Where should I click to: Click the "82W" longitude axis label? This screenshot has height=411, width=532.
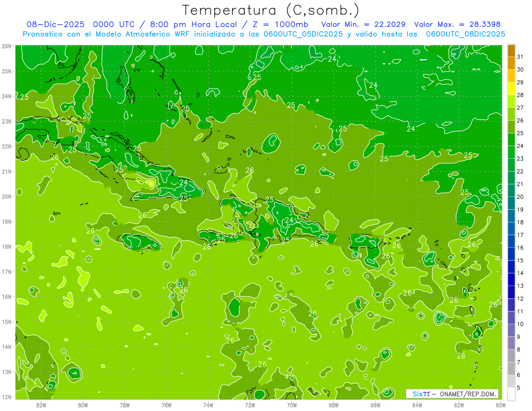click(x=41, y=405)
